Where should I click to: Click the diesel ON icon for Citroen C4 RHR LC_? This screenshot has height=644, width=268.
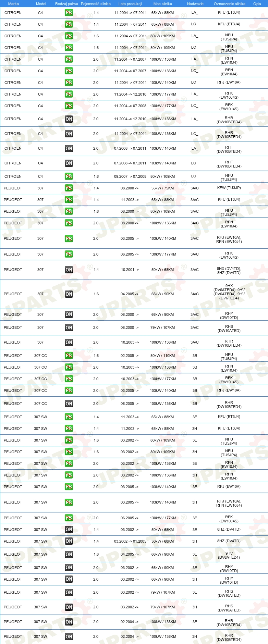[69, 134]
